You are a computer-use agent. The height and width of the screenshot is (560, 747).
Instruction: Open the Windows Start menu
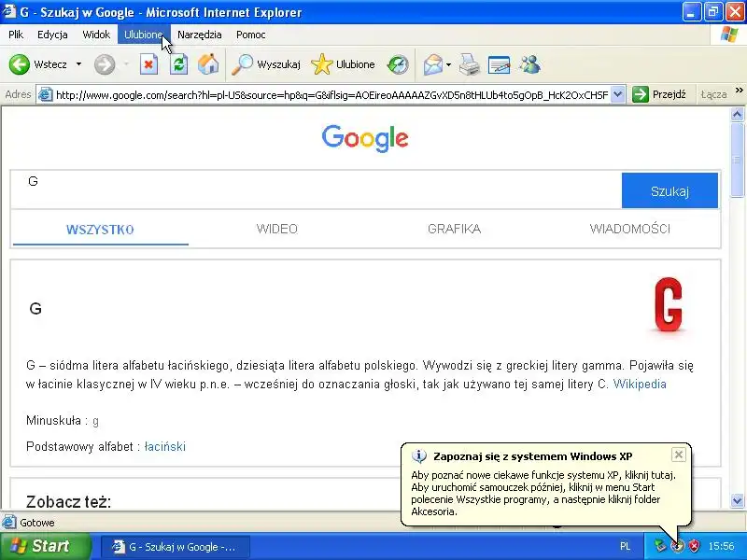[44, 546]
